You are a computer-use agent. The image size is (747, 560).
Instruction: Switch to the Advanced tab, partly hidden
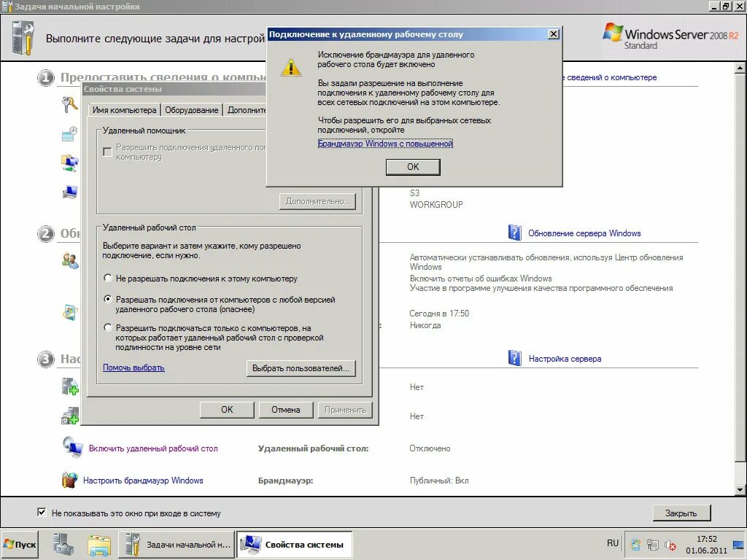point(245,110)
